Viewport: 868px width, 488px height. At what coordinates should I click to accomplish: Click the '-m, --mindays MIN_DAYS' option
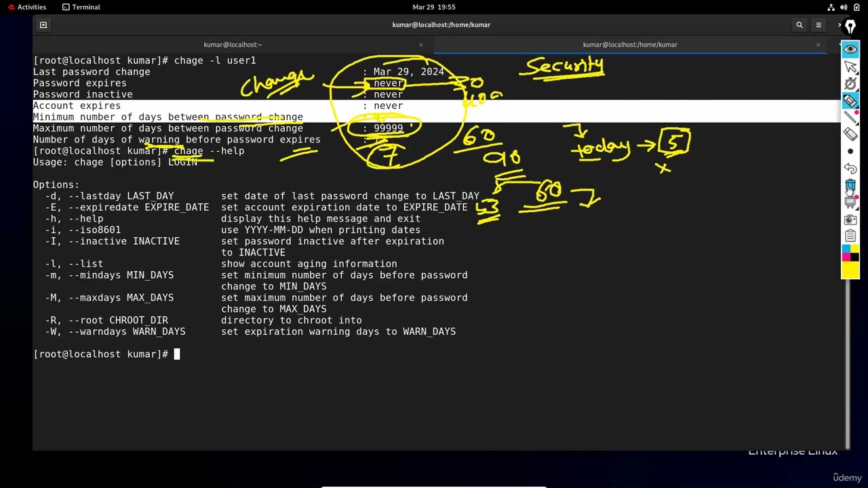pyautogui.click(x=109, y=275)
